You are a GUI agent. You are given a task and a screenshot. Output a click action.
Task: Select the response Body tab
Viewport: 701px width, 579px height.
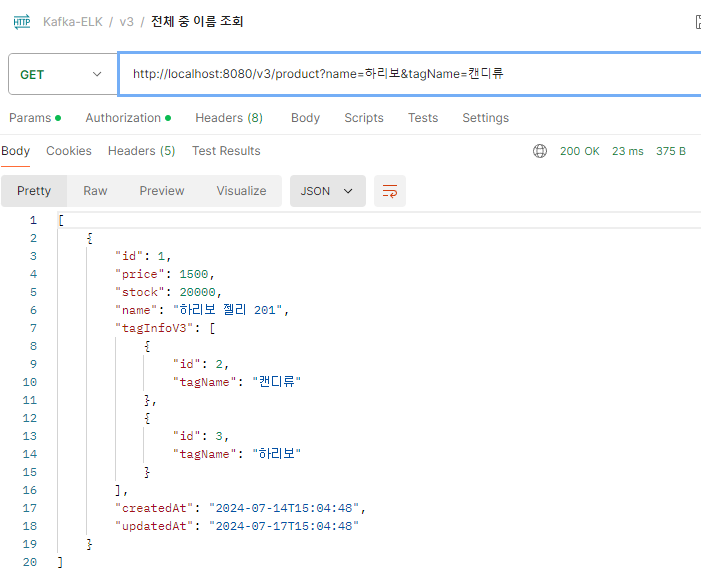(16, 151)
